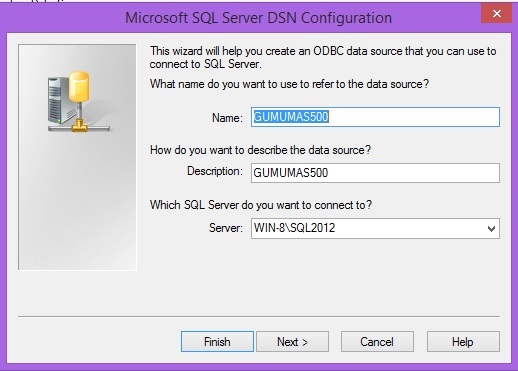Close the DSN Configuration dialog
518x371 pixels.
click(496, 13)
